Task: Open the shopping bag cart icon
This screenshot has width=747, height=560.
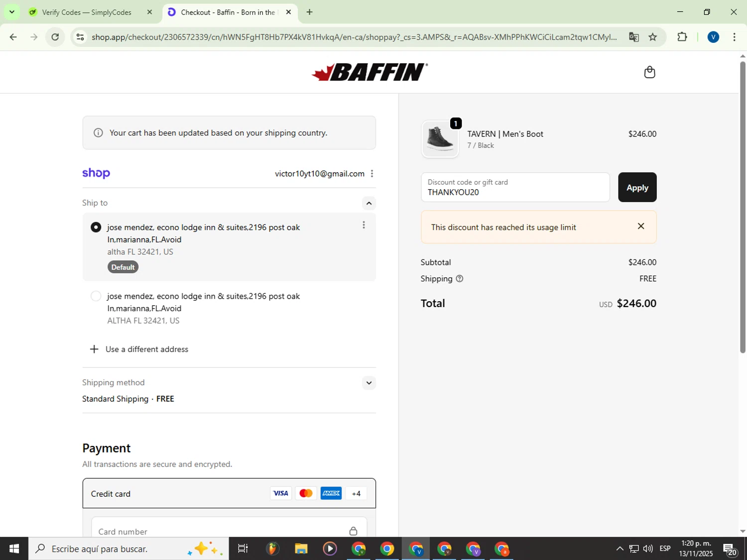Action: click(649, 72)
